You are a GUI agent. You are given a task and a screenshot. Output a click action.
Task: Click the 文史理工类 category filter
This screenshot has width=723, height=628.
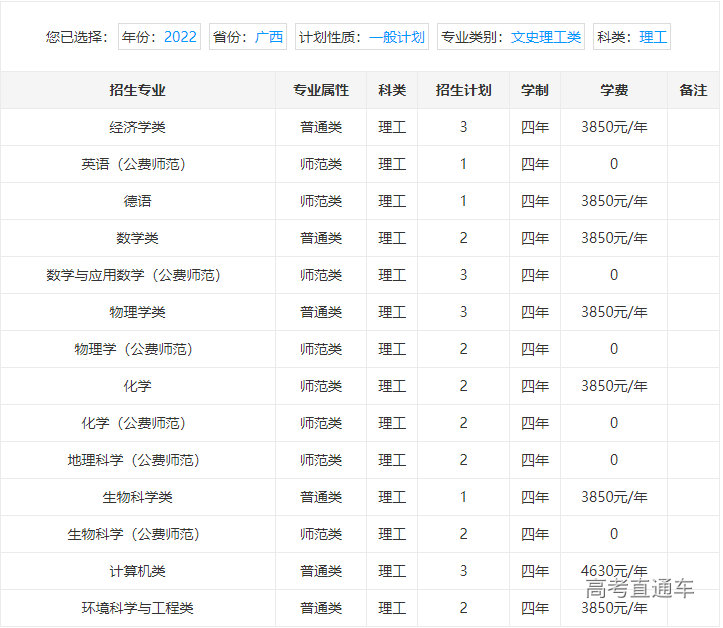545,37
